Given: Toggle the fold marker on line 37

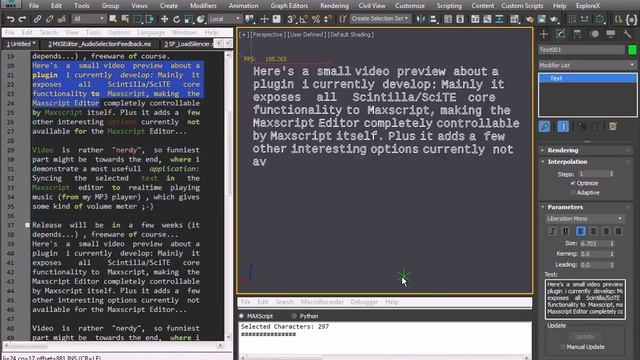Looking at the screenshot, I should [x=27, y=225].
